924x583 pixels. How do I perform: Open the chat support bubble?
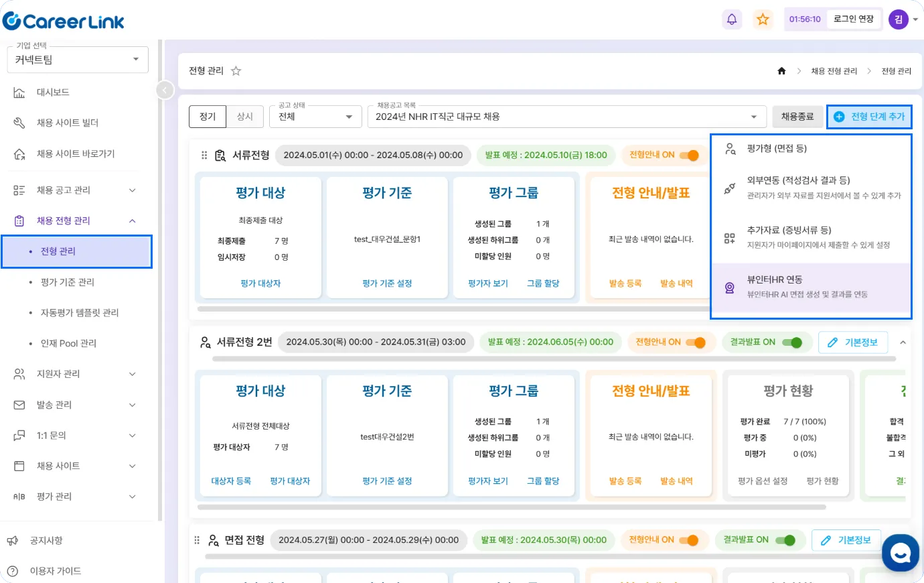pos(901,552)
